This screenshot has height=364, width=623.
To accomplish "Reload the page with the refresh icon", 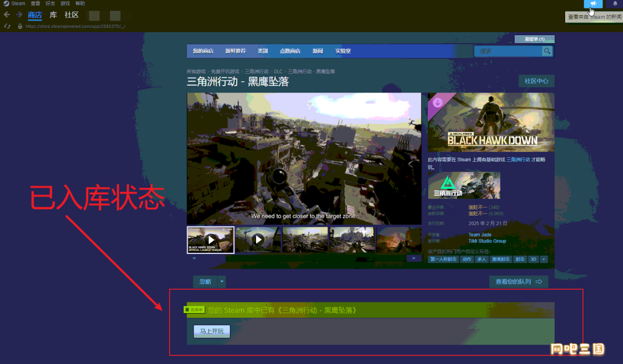I will coord(7,26).
